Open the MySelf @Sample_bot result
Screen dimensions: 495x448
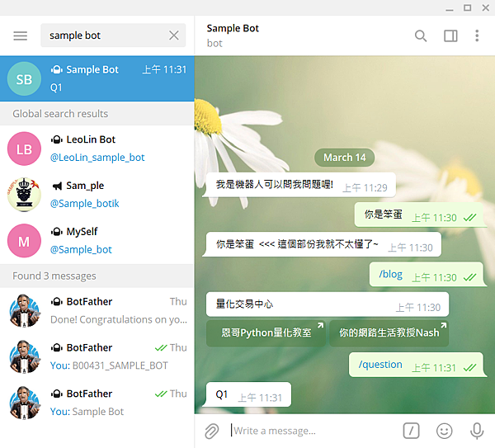click(x=97, y=241)
